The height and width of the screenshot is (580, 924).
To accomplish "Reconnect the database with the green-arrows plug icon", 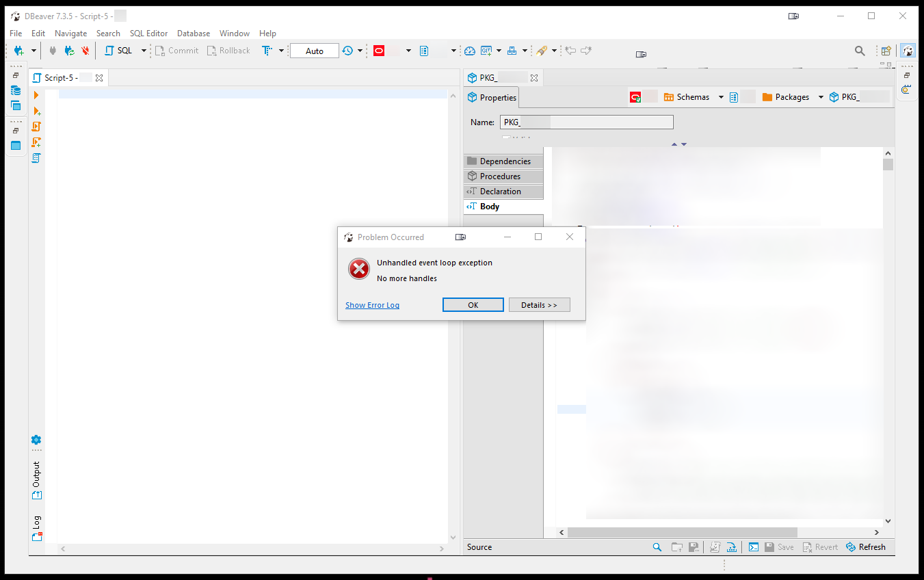I will coord(69,50).
